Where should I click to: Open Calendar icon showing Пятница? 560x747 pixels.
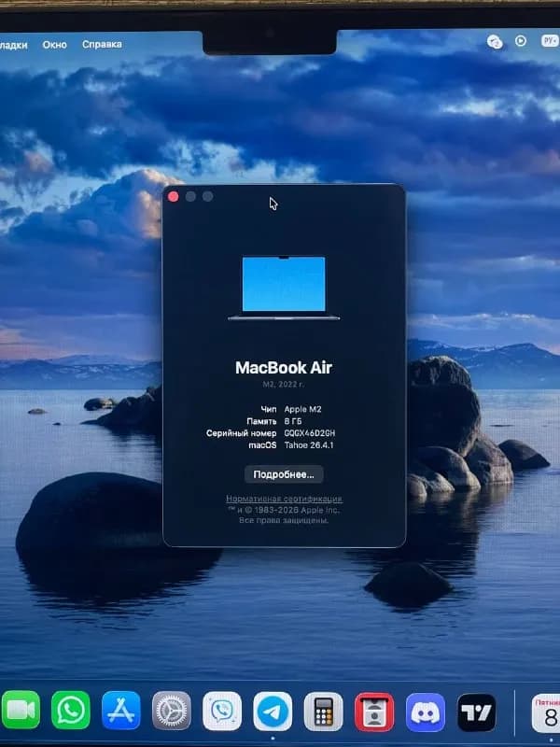pyautogui.click(x=546, y=713)
